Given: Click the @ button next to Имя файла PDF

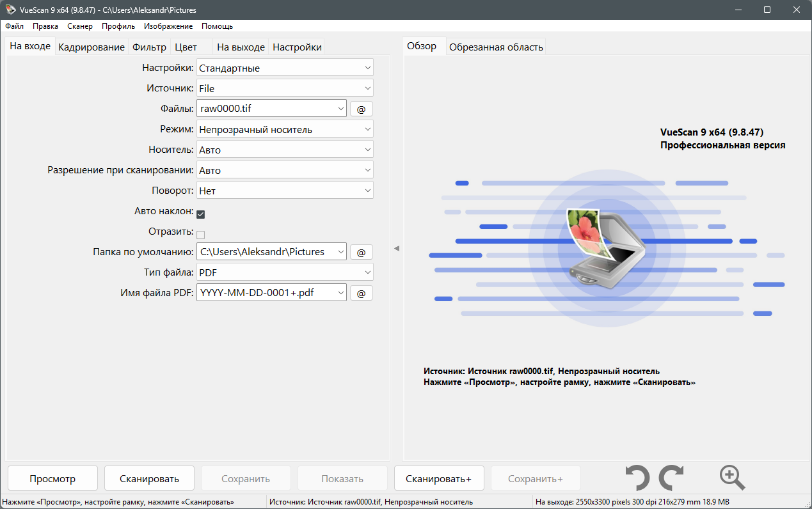Looking at the screenshot, I should (x=361, y=293).
